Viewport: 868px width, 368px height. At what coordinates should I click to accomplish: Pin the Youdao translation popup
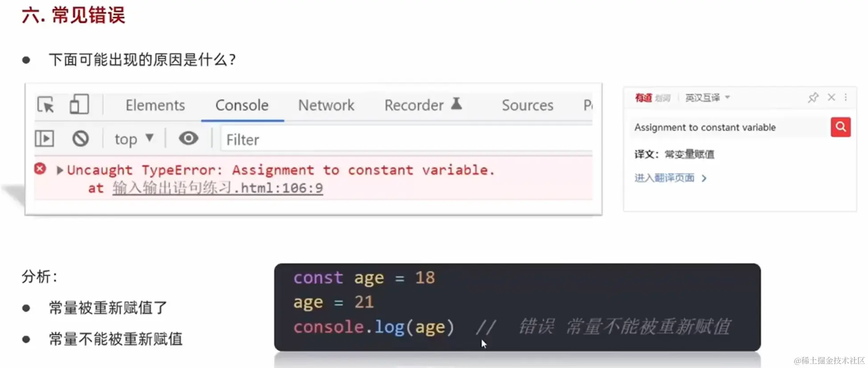(813, 98)
